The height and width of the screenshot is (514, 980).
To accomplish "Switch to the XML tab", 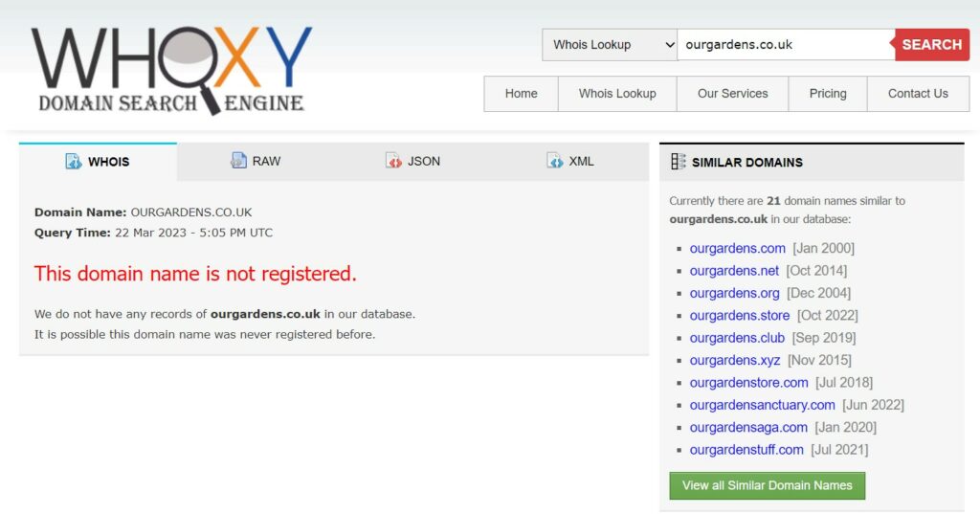I will click(x=570, y=162).
